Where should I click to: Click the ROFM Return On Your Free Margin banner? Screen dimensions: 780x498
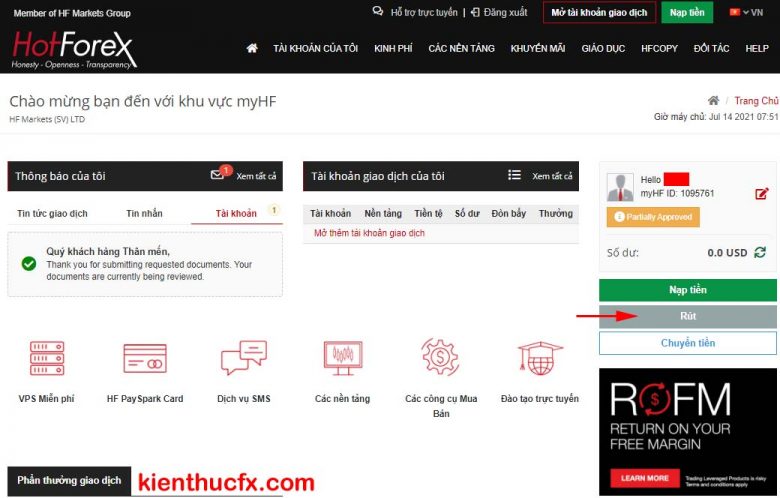[x=687, y=431]
